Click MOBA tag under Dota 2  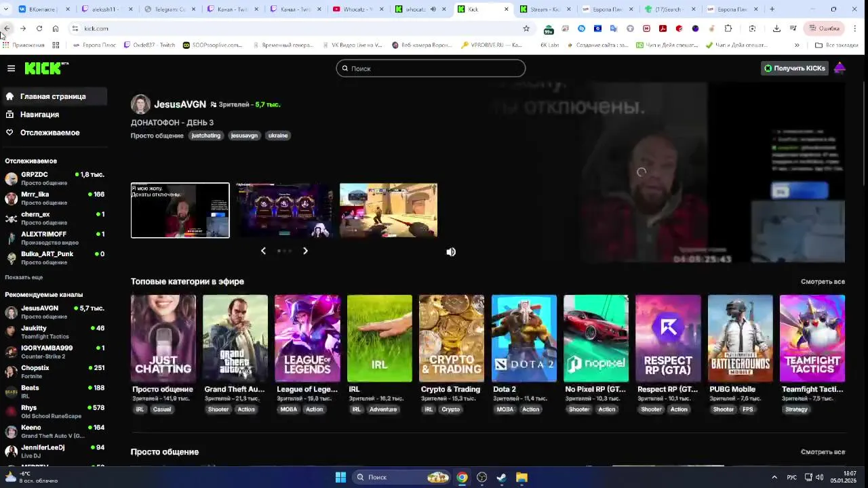click(505, 409)
